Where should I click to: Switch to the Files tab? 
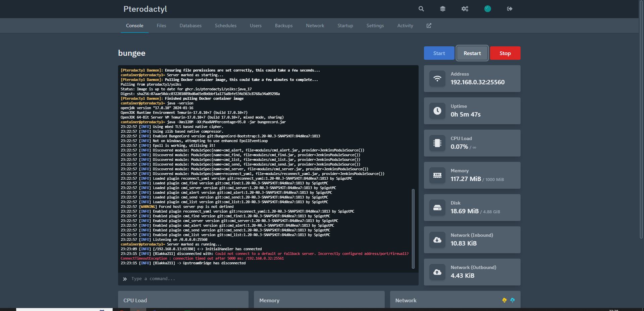point(161,26)
